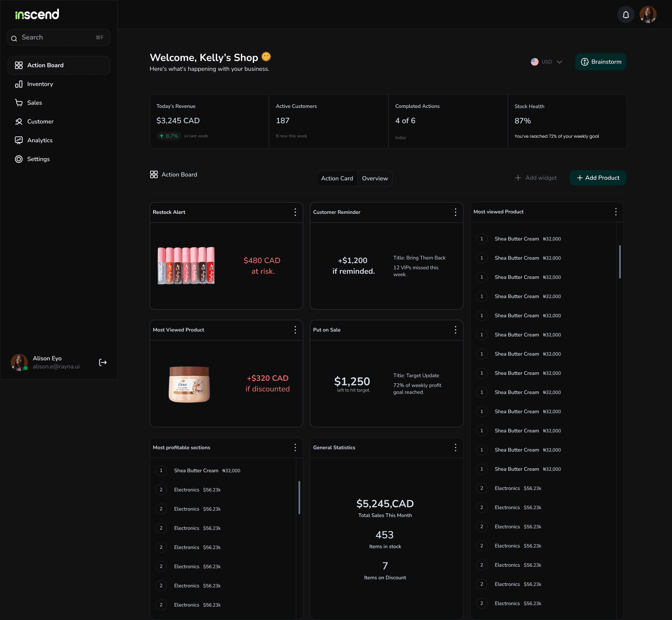Screen dimensions: 672x620
Task: Select the Action Card tab
Action: click(337, 178)
